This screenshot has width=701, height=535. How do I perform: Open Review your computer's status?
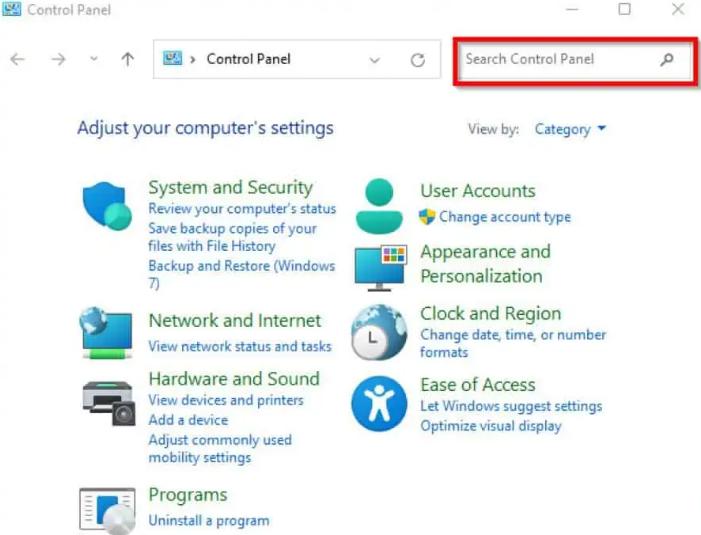[242, 208]
